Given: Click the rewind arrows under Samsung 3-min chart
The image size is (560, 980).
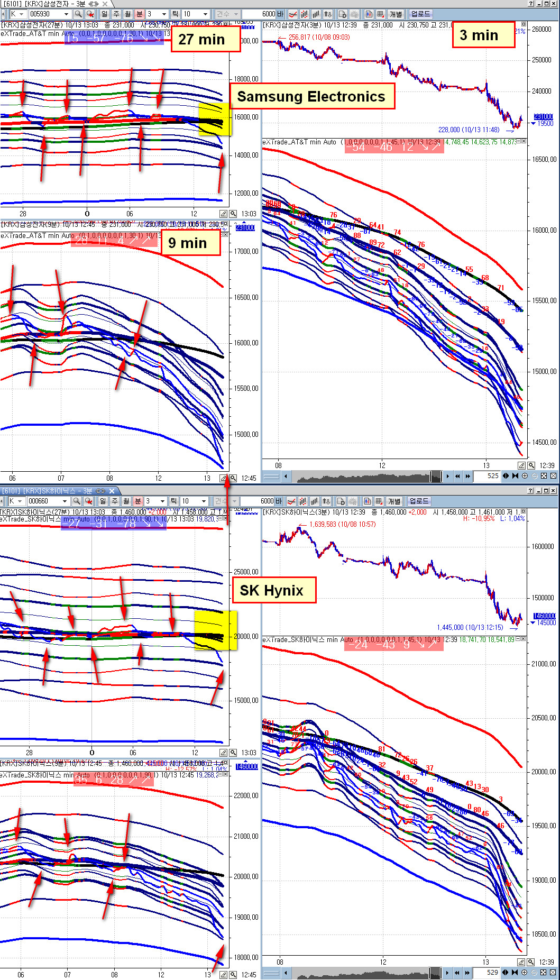Looking at the screenshot, I should click(457, 476).
